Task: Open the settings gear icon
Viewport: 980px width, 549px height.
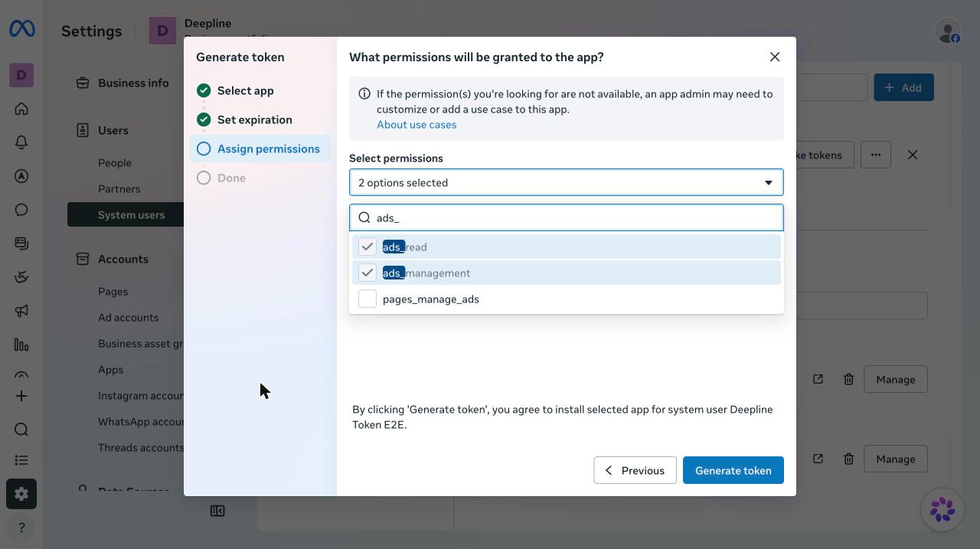Action: pos(21,494)
